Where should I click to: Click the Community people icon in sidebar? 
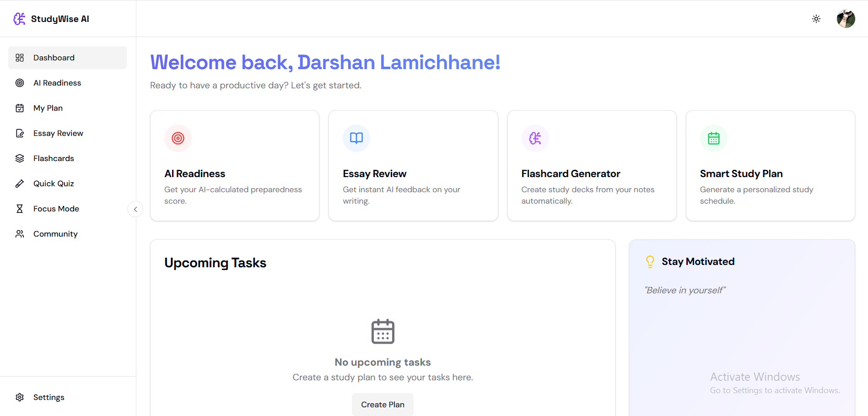tap(20, 234)
